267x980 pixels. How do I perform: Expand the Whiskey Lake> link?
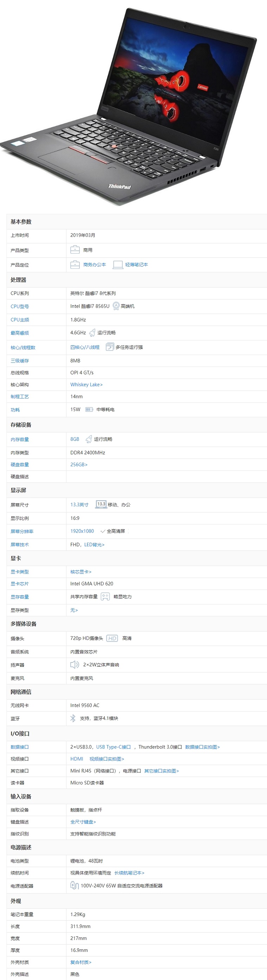pyautogui.click(x=86, y=385)
